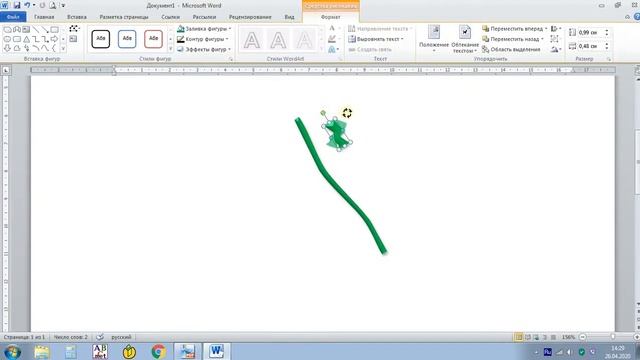The width and height of the screenshot is (640, 360).
Task: Click the green rotation handle of the shape
Action: coord(323,113)
